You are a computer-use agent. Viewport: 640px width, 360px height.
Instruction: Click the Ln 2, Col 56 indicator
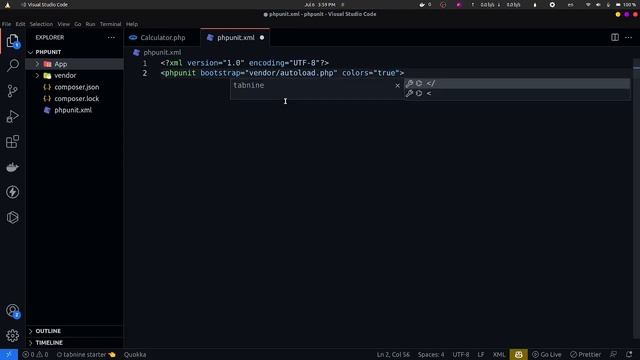[x=393, y=354]
